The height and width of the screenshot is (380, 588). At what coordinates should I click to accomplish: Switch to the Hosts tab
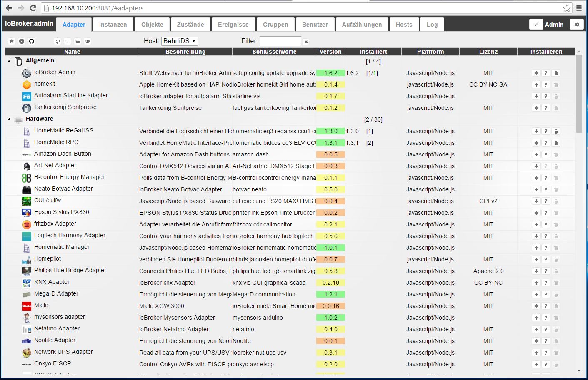click(x=404, y=25)
